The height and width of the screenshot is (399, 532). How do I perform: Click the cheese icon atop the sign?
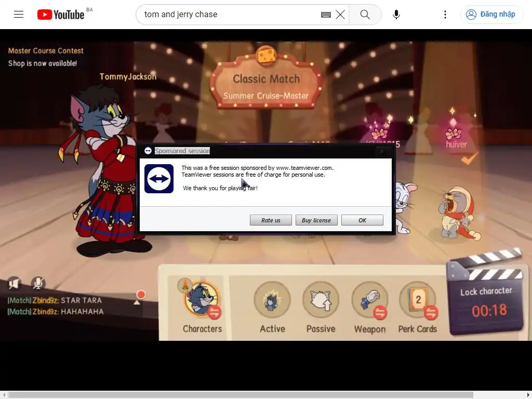267,56
